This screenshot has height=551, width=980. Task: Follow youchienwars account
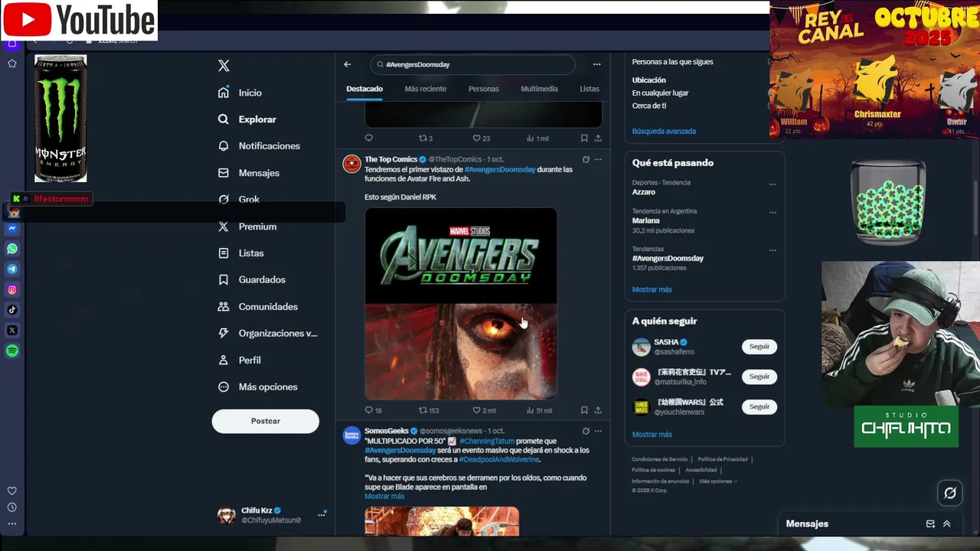point(759,406)
